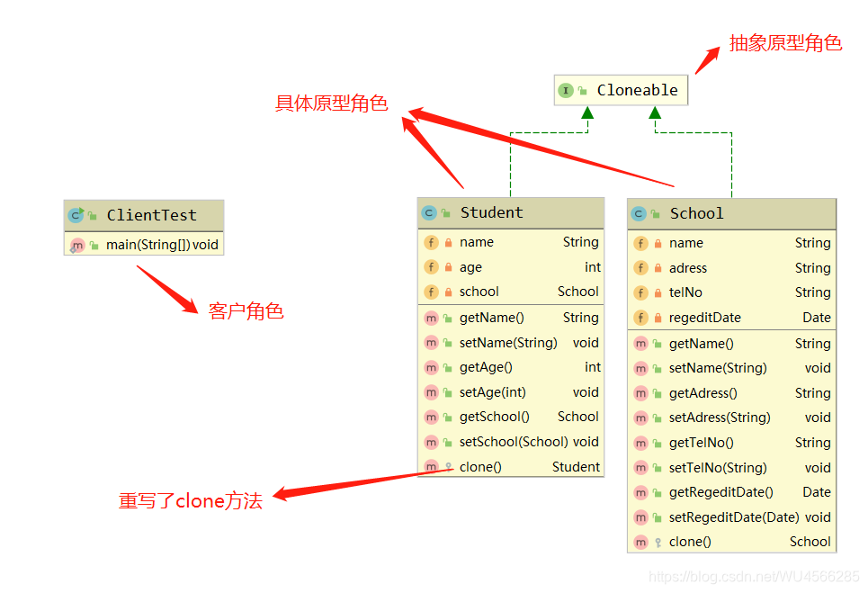Click the field icon beside telNo
Image resolution: width=868 pixels, height=593 pixels.
tap(641, 293)
